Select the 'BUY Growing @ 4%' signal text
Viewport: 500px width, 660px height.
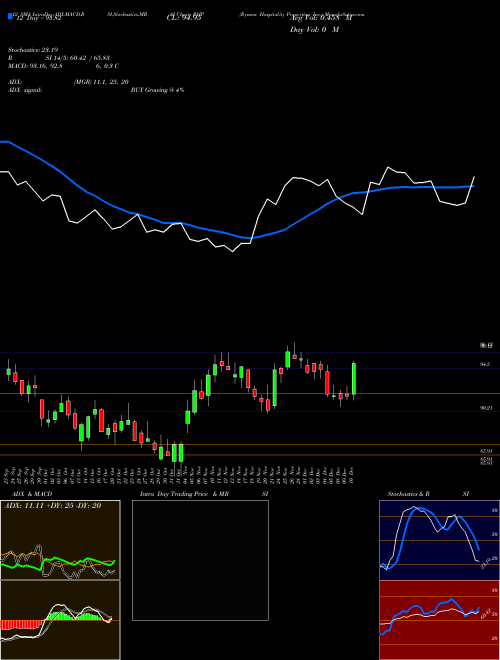(157, 90)
